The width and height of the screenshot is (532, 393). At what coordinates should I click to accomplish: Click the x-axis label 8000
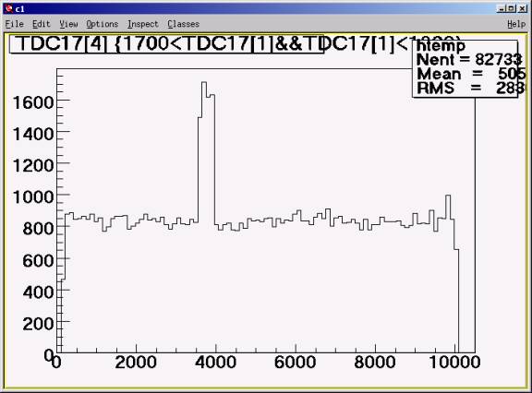pyautogui.click(x=375, y=363)
